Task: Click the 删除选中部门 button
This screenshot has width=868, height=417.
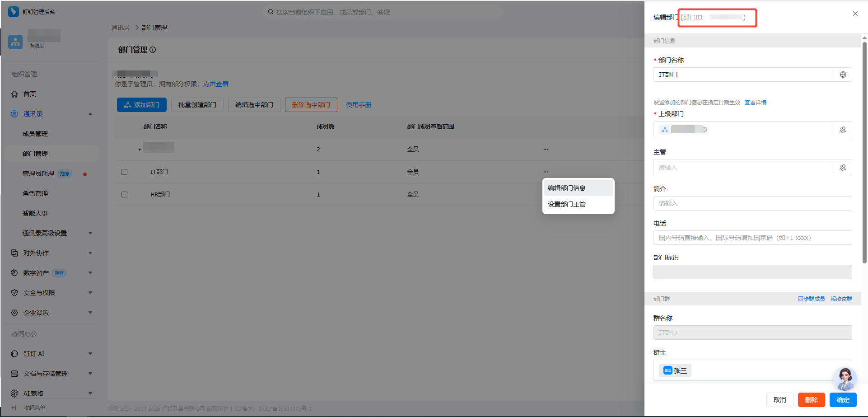Action: click(311, 105)
